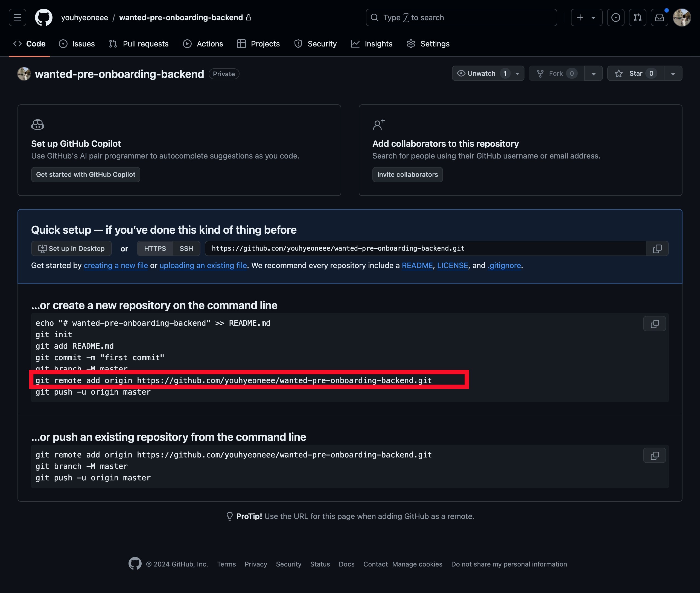This screenshot has width=700, height=593.
Task: Open the youhyeoneee owner link
Action: 84,17
